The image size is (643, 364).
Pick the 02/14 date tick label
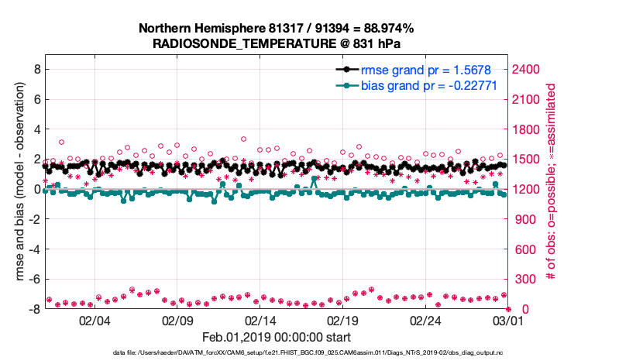pyautogui.click(x=260, y=320)
